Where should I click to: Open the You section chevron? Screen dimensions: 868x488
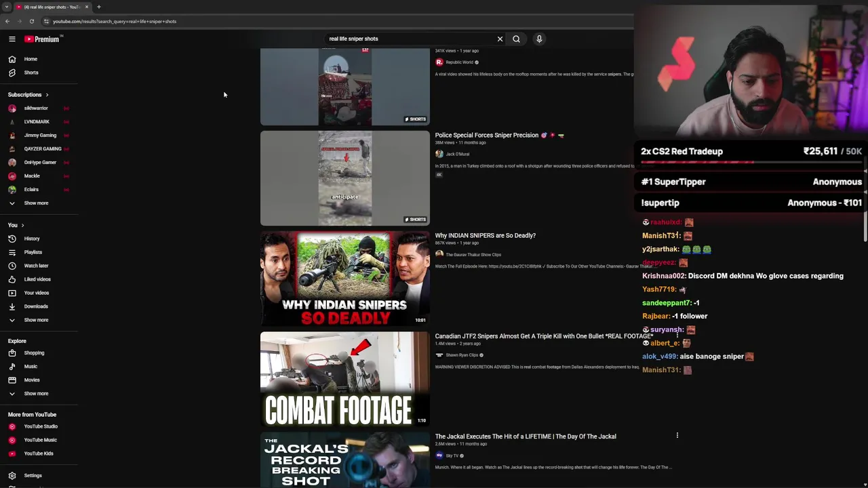[x=22, y=225]
